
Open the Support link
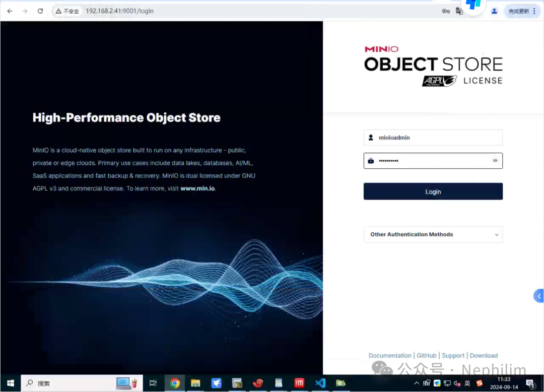tap(453, 356)
